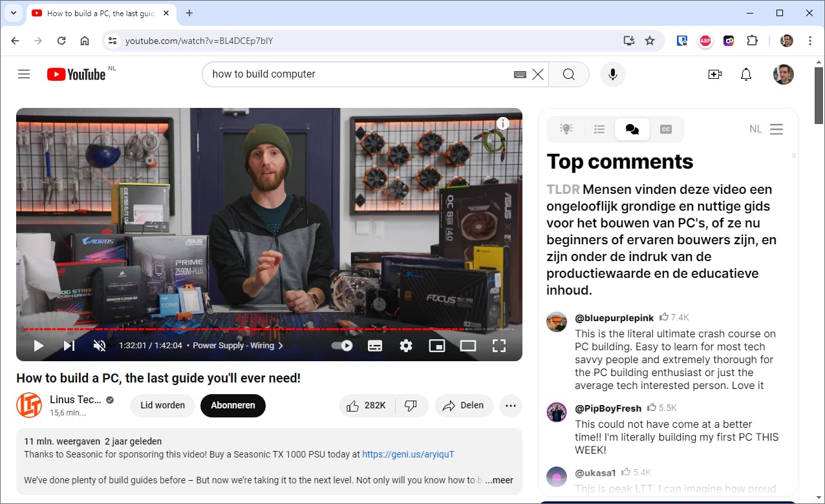Screen dimensions: 825x504
Task: Like the video with 282K thumbs up
Action: (367, 406)
